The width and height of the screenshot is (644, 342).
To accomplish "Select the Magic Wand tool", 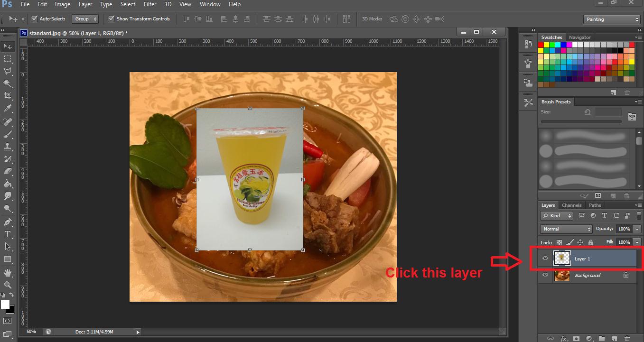I will click(x=8, y=83).
